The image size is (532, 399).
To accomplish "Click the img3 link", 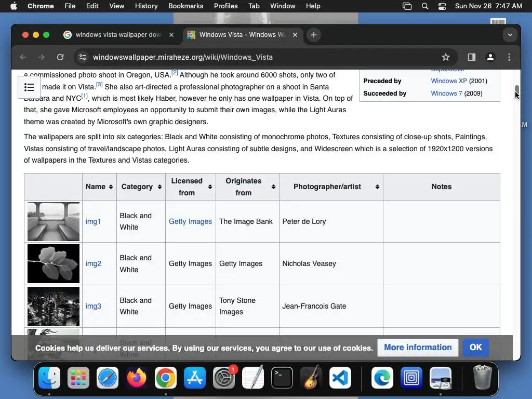I will (x=94, y=307).
